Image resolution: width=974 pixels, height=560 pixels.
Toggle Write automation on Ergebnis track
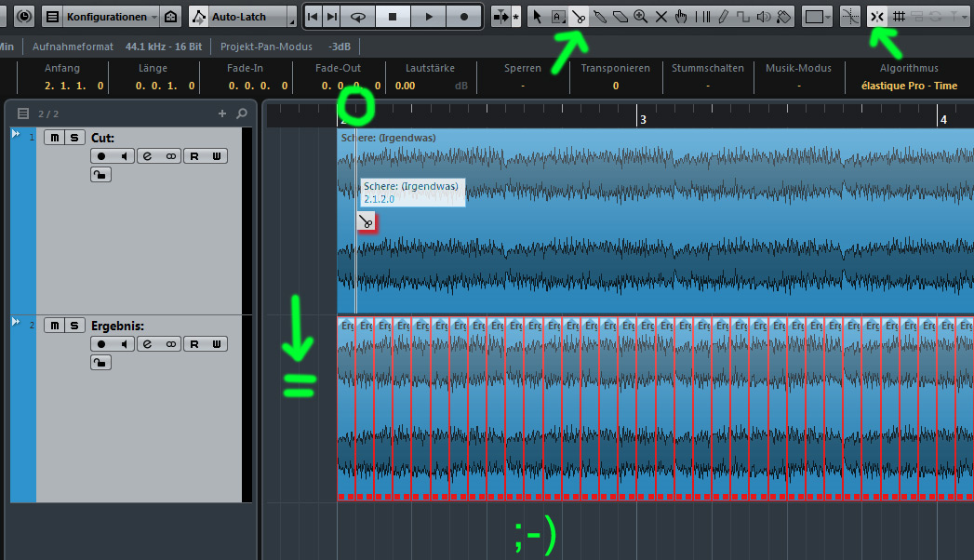point(216,344)
